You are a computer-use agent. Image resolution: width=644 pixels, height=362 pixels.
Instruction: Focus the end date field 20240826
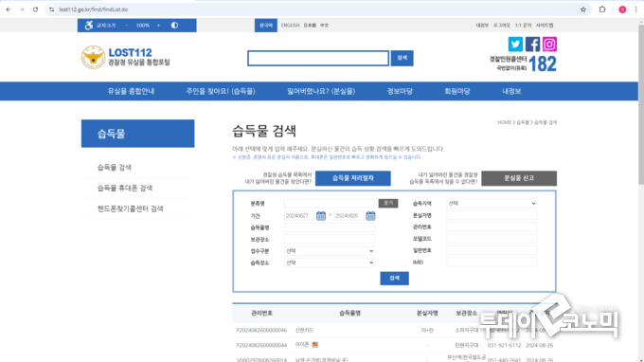click(x=349, y=215)
